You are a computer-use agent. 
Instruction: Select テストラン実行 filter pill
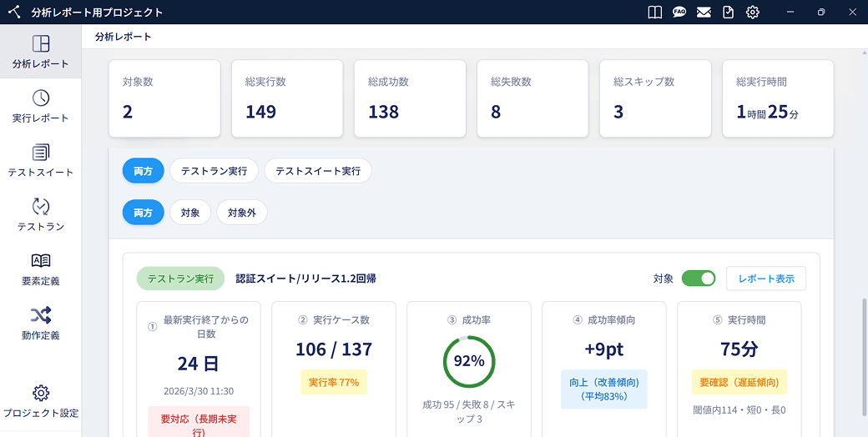214,171
